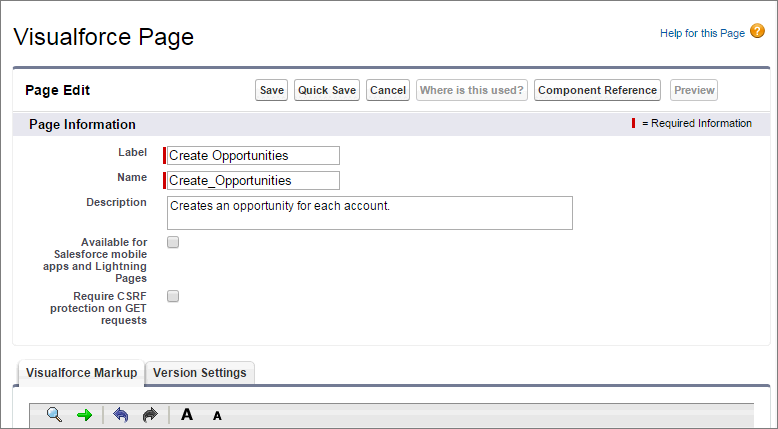778x429 pixels.
Task: Toggle Require CSRF protection on GET requests
Action: coord(173,296)
